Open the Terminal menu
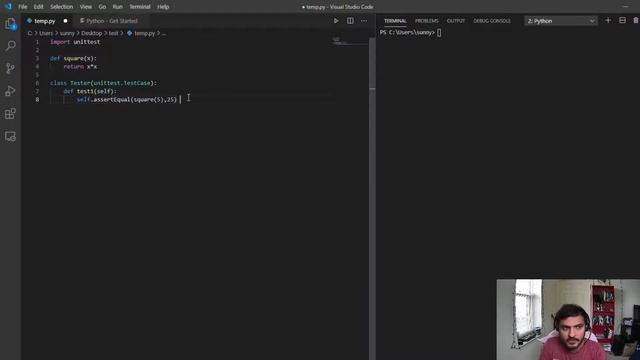 tap(140, 7)
